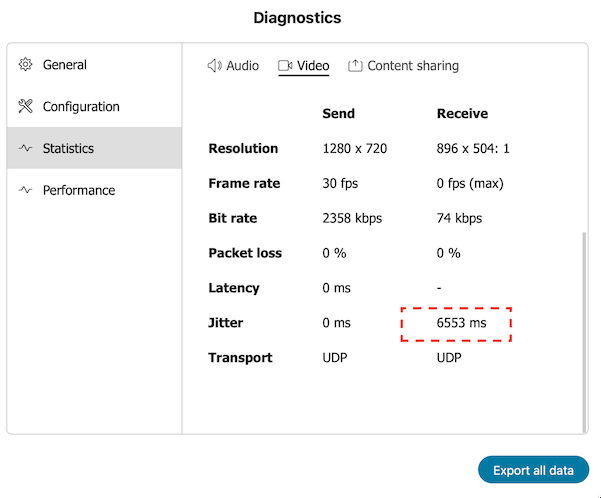Click the Receive bit rate 74 kbps
Image resolution: width=601 pixels, height=498 pixels.
coord(459,218)
